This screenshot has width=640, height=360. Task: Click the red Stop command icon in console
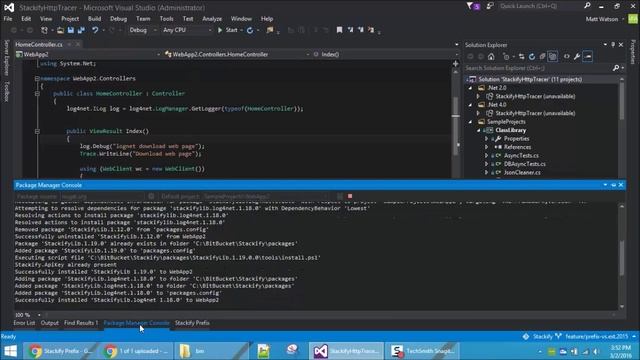click(350, 196)
